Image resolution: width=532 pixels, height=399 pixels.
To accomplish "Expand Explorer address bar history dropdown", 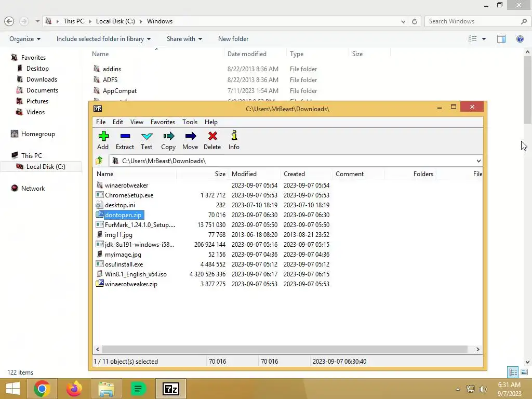I will tap(403, 21).
